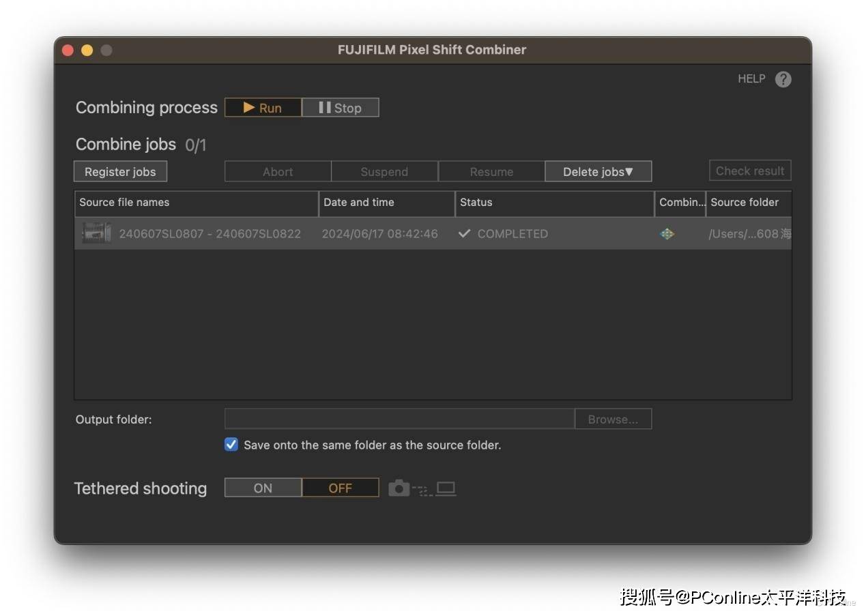
Task: Click the source image thumbnail in job row
Action: coord(96,233)
